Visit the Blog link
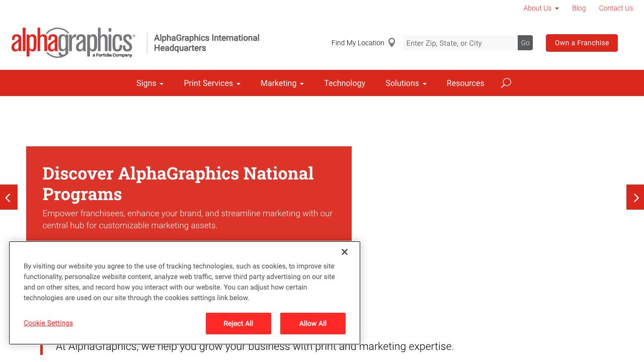644x362 pixels. (x=579, y=8)
